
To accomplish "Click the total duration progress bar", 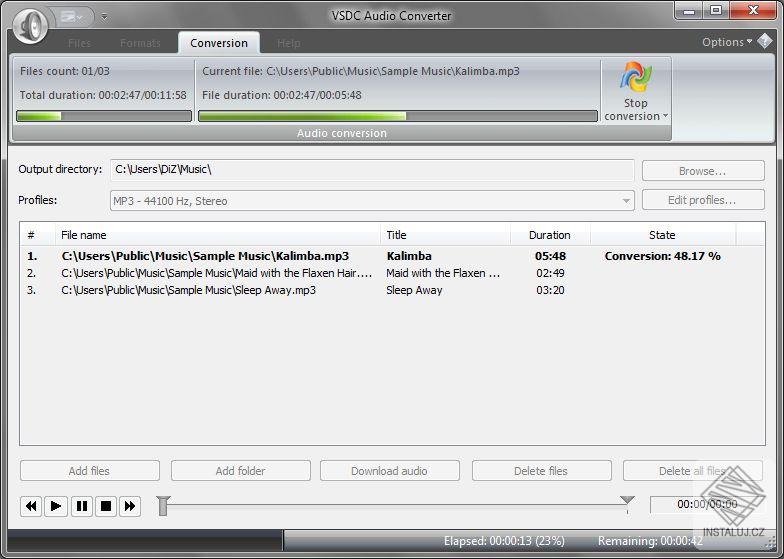I will (x=104, y=116).
